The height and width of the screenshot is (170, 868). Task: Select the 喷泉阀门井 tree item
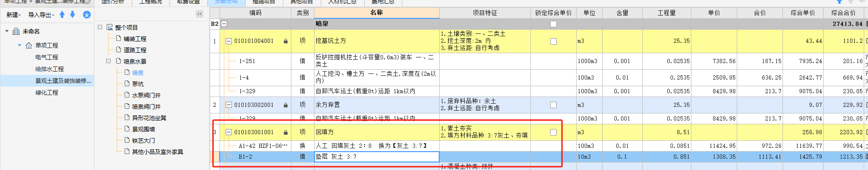point(146,106)
